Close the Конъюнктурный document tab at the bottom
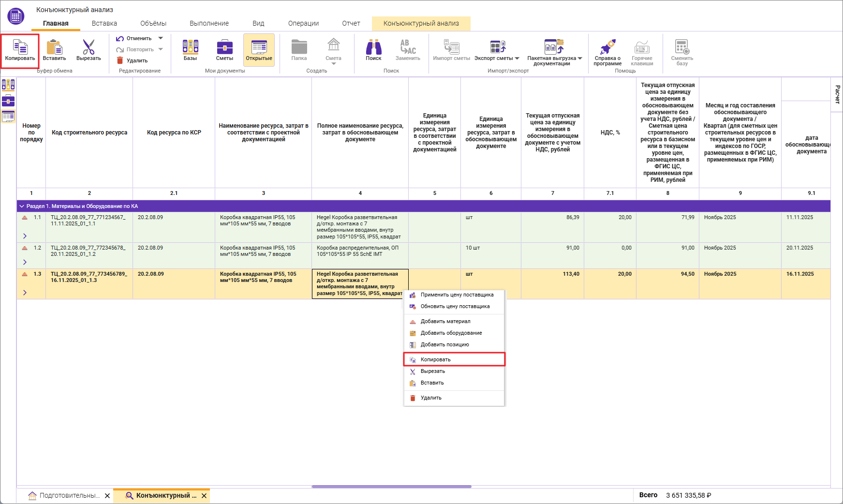This screenshot has height=504, width=843. click(204, 496)
